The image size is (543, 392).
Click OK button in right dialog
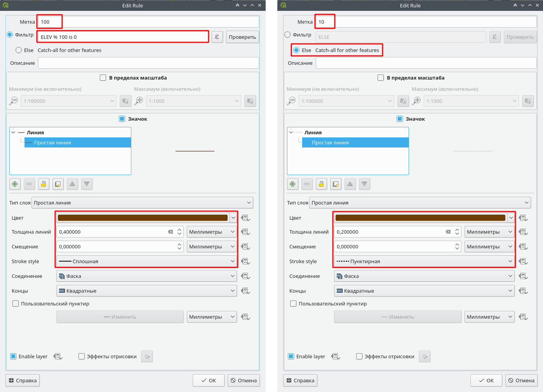(x=486, y=380)
